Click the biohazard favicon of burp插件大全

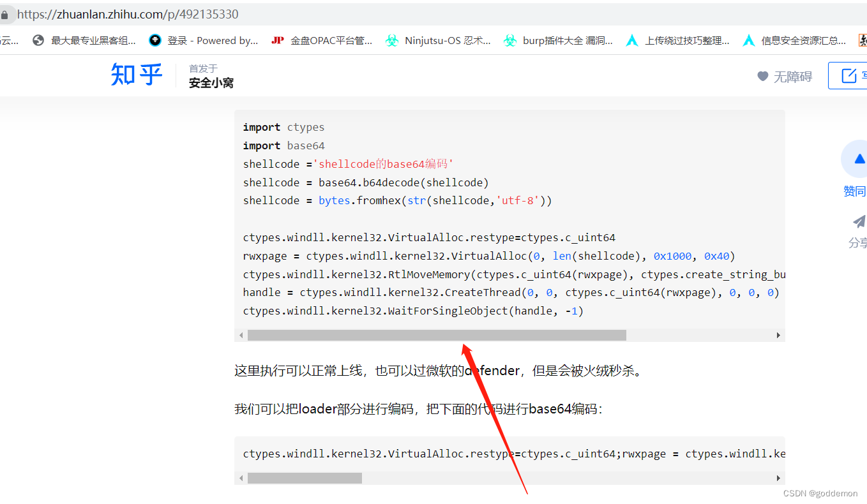[x=510, y=40]
